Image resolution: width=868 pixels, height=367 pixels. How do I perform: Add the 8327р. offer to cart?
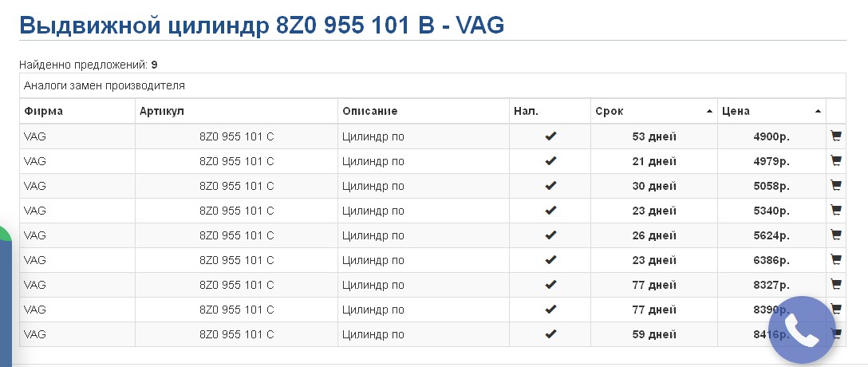click(836, 285)
